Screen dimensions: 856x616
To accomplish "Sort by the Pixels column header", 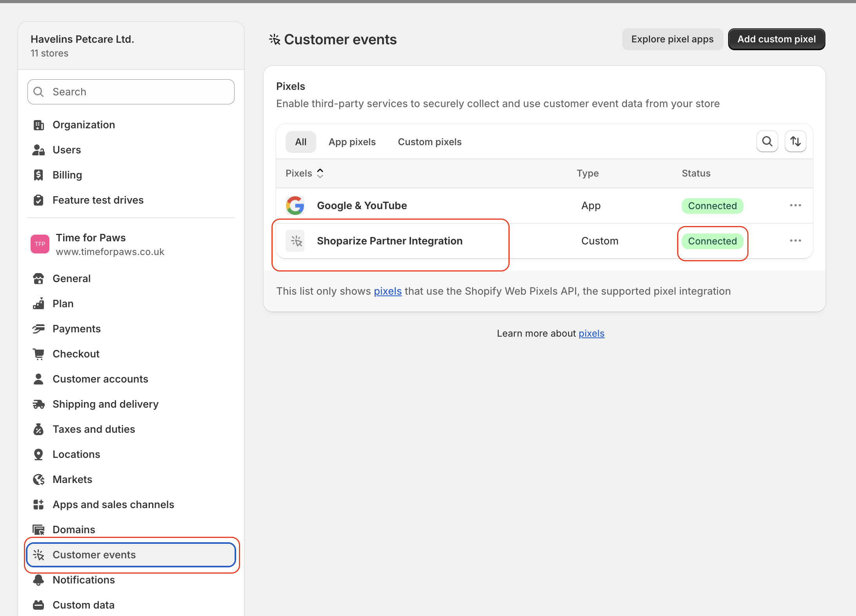I will [x=304, y=173].
